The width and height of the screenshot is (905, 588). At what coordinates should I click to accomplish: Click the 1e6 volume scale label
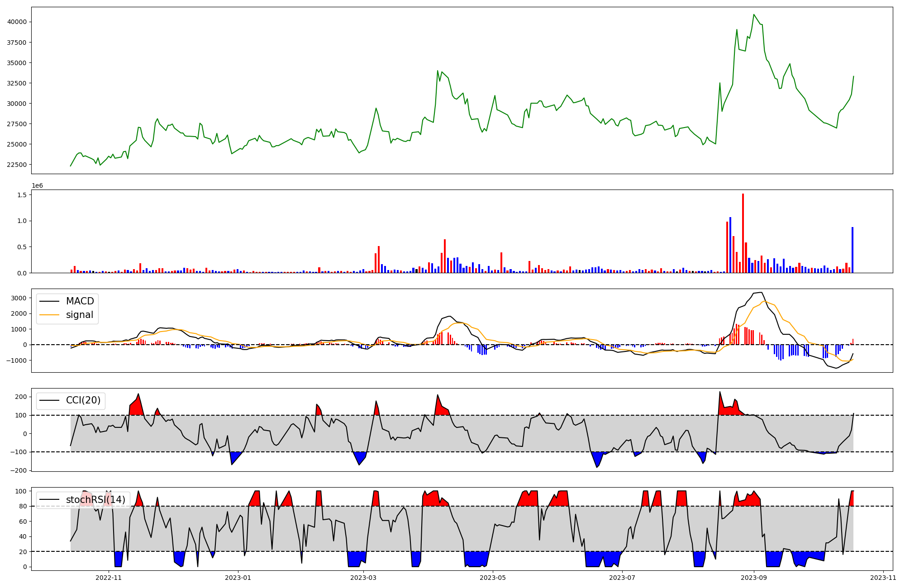(x=37, y=185)
